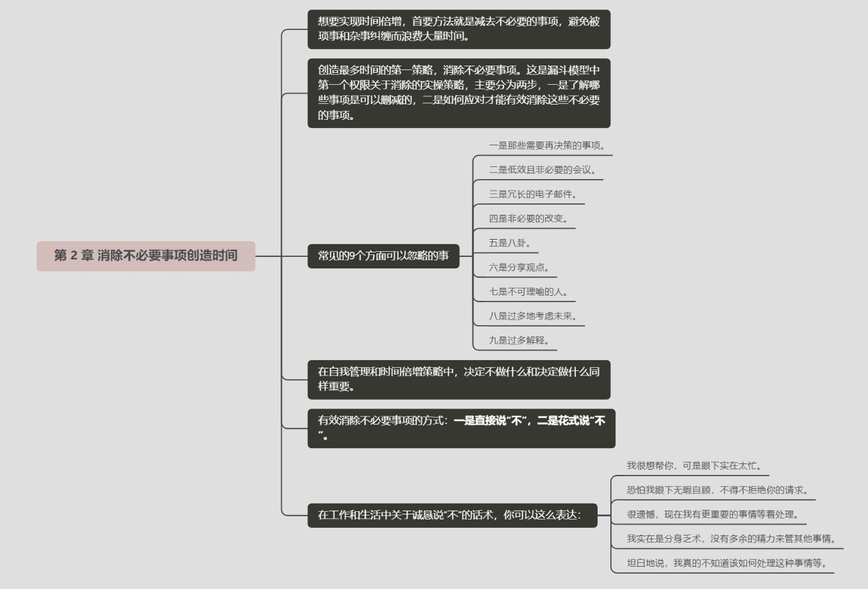
Task: Click subtopic 二是低效且非必要的会议。
Action: pyautogui.click(x=543, y=170)
